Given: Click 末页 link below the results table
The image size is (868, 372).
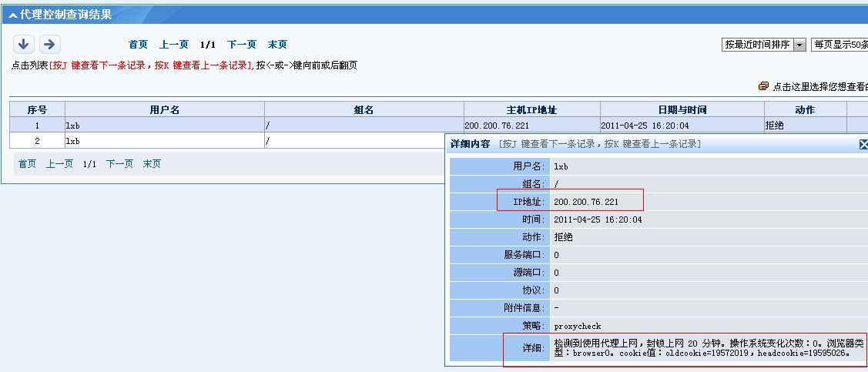Looking at the screenshot, I should point(152,164).
